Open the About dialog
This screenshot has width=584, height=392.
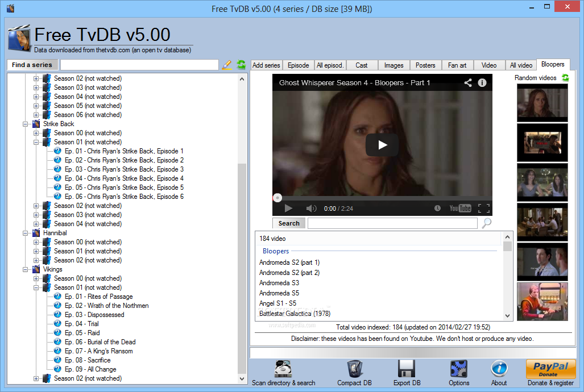coord(499,369)
